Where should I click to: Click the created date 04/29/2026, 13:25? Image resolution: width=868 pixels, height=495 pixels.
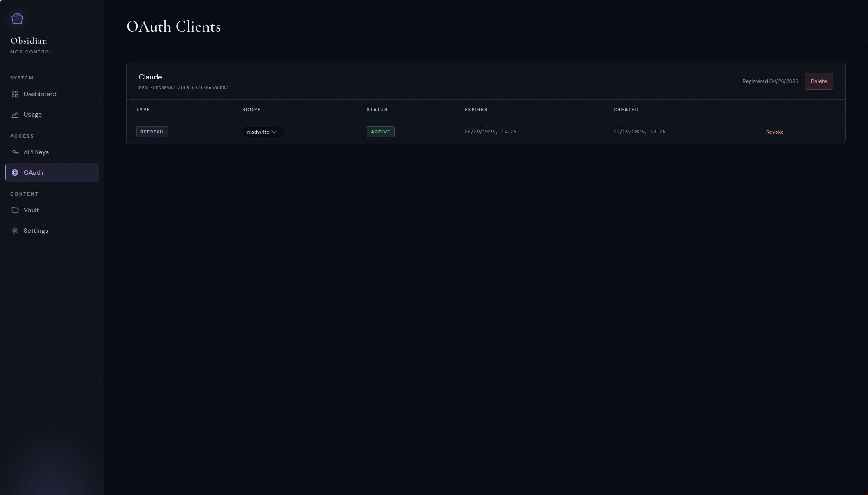(x=639, y=132)
